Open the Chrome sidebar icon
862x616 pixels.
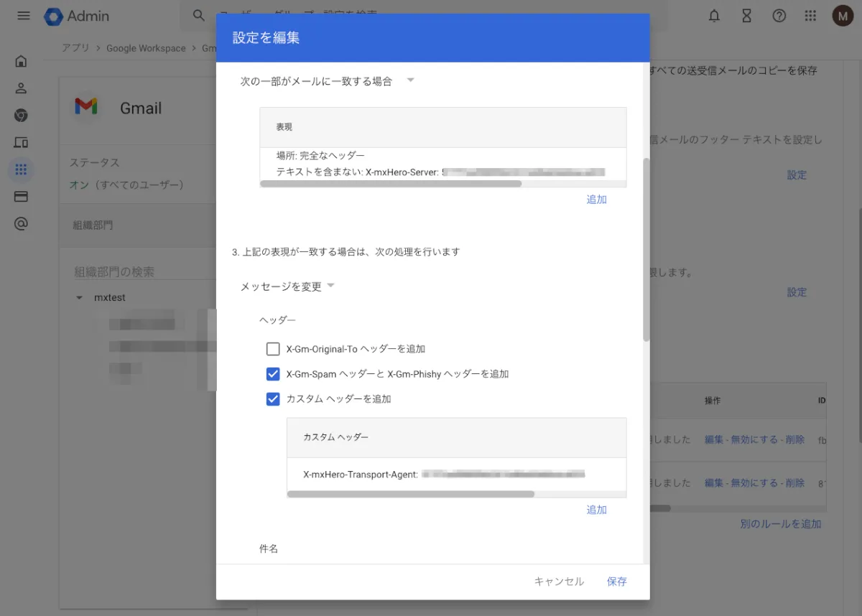(21, 116)
